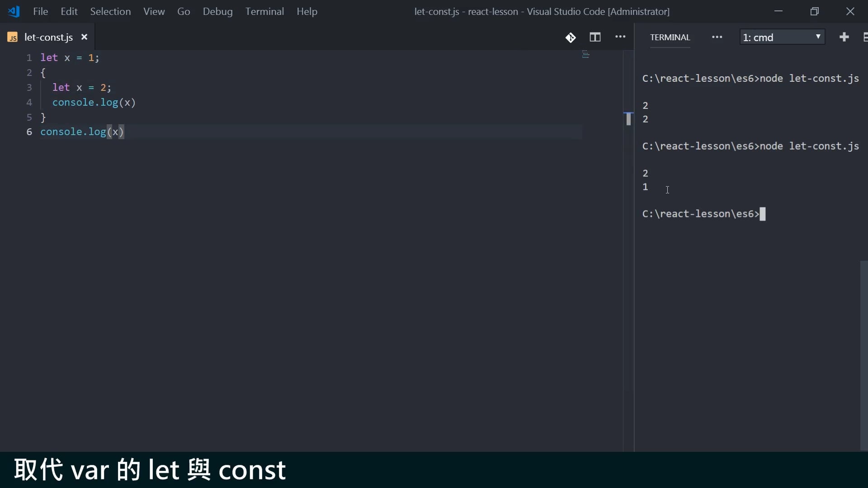Click the terminal vertical scrollbar
The height and width of the screenshot is (488, 868).
(x=863, y=355)
